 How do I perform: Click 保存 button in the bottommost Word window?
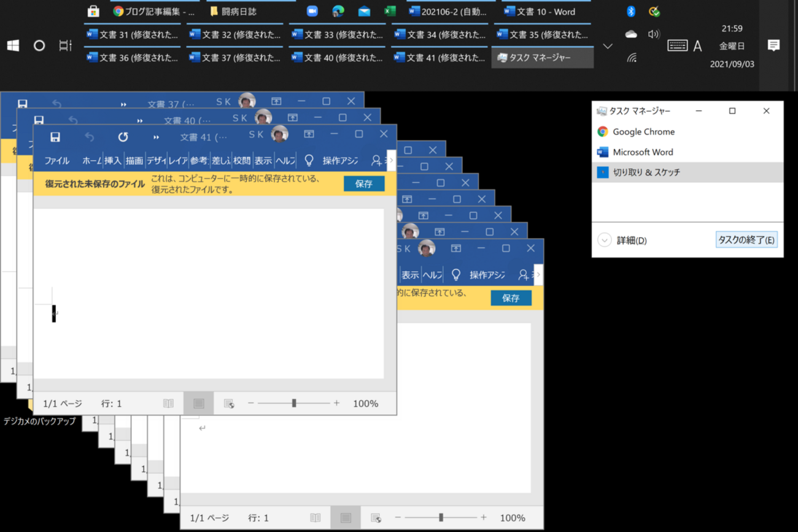511,298
